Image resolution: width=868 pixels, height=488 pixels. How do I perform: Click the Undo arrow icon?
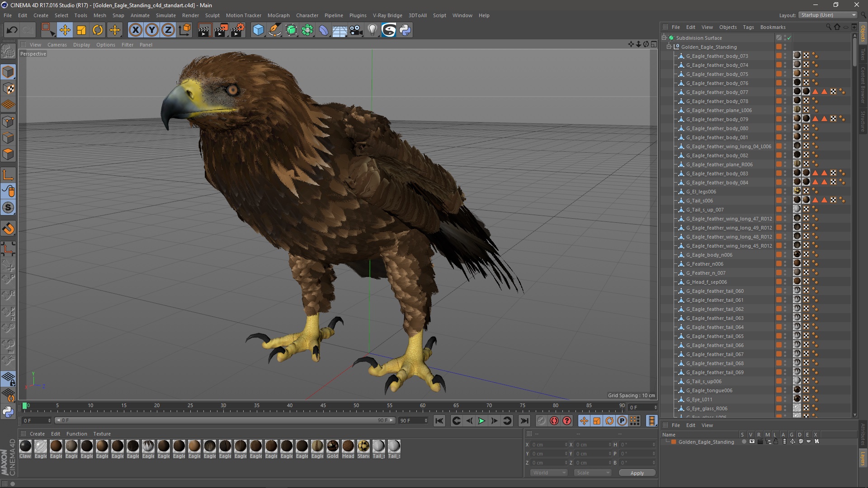click(x=12, y=30)
